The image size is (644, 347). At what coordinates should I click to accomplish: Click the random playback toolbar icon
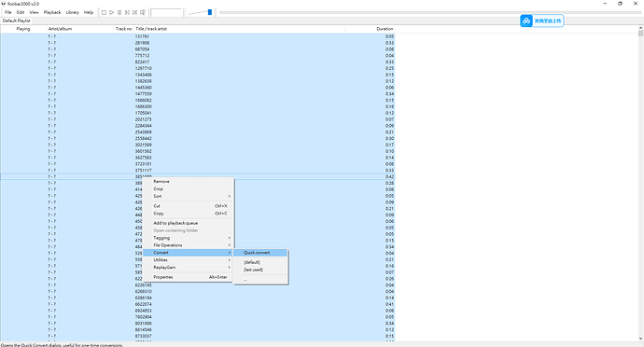[143, 12]
